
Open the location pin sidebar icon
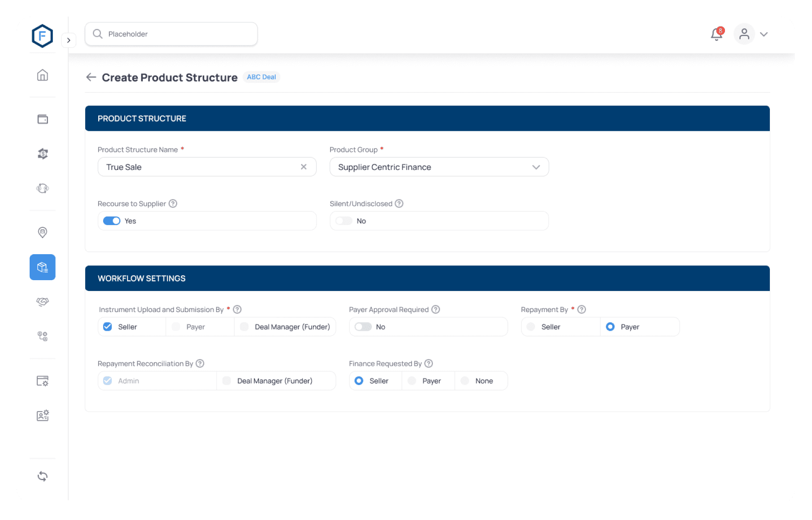[43, 232]
